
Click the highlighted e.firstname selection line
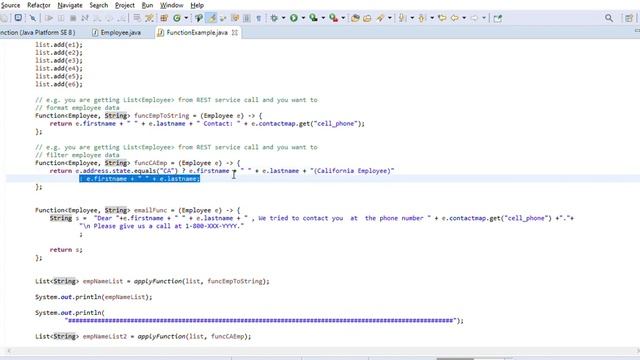point(139,179)
